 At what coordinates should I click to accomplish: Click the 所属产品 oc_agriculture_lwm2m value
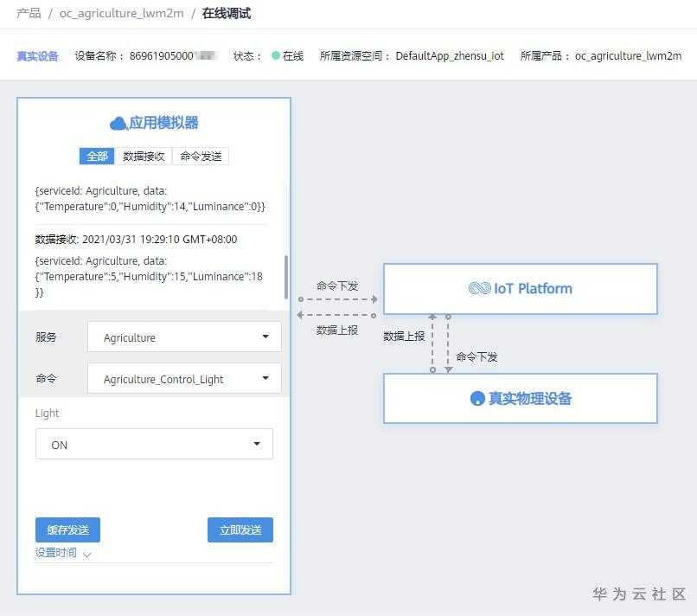coord(628,56)
